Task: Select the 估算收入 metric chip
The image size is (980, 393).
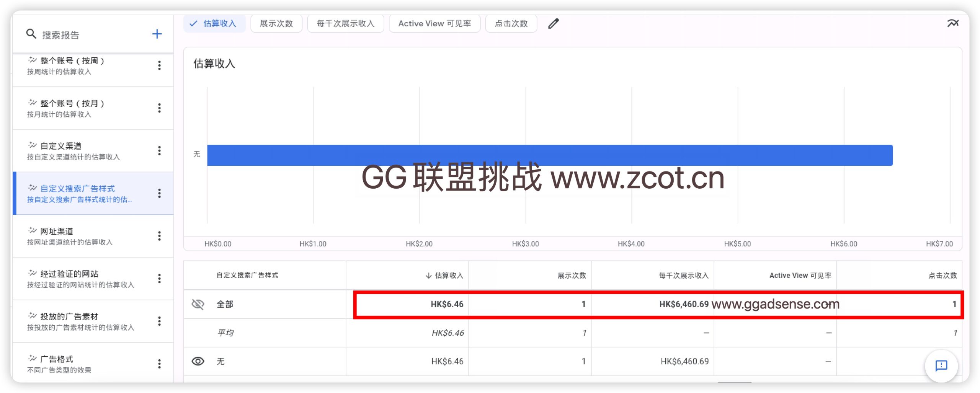Action: 214,24
